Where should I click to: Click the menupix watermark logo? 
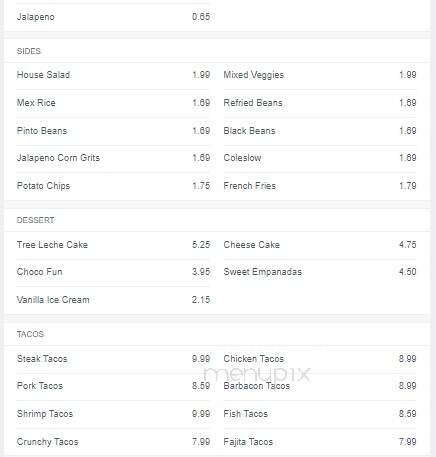(257, 374)
